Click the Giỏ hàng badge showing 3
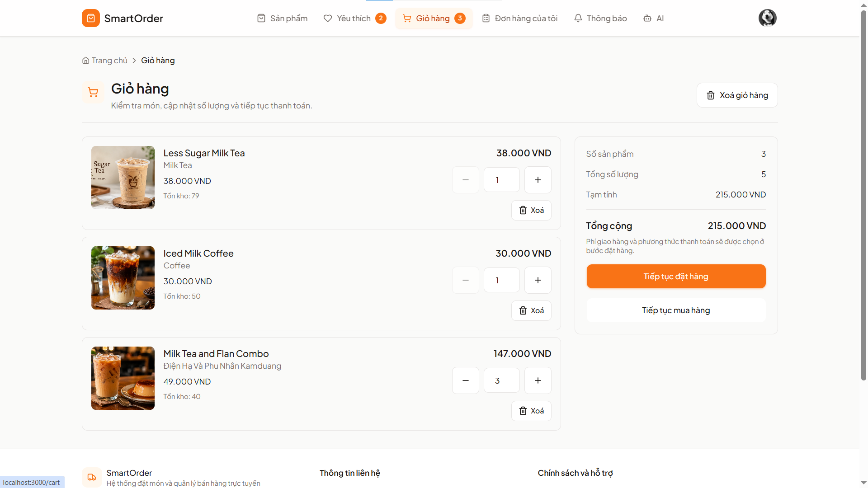868x488 pixels. tap(460, 18)
